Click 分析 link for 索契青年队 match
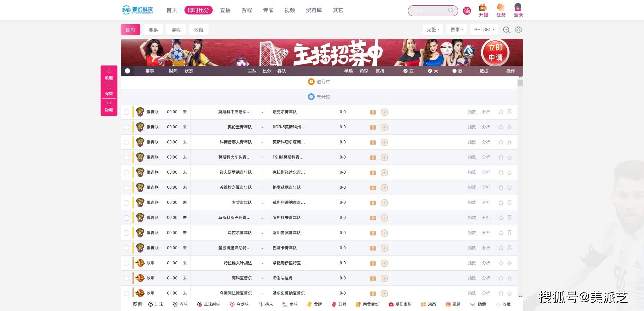The width and height of the screenshot is (644, 311). [x=486, y=203]
